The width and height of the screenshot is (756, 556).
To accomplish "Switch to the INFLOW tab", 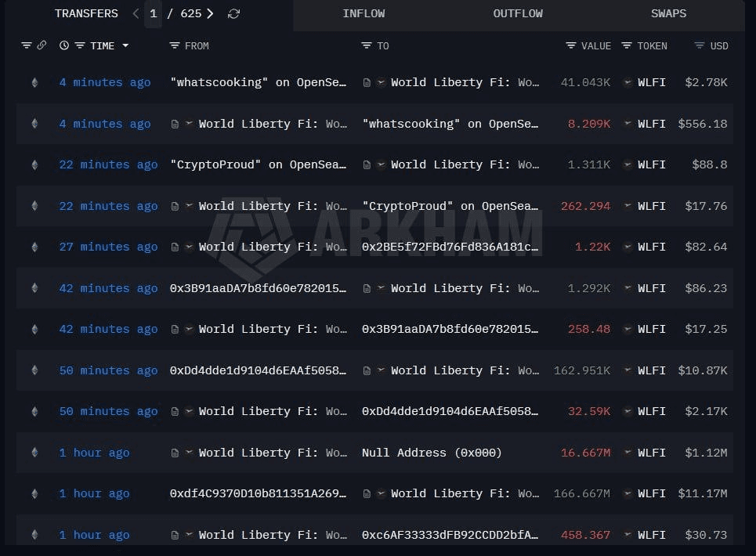I will tap(364, 13).
